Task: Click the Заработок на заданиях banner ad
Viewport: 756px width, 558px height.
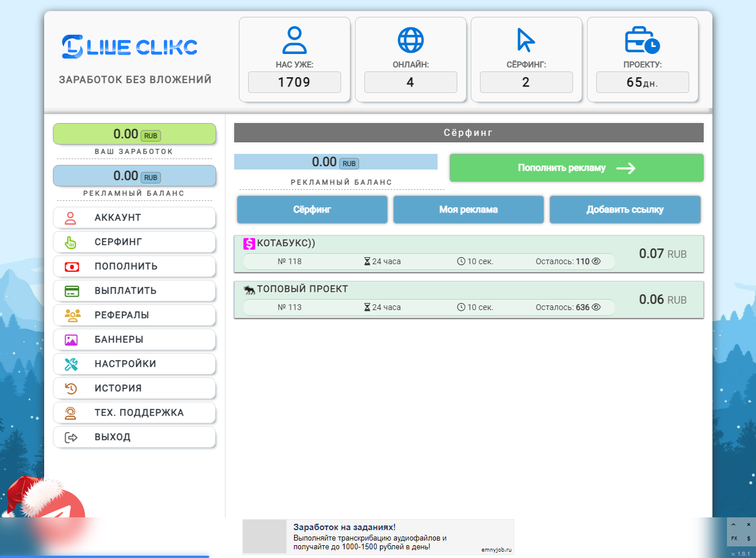Action: [x=378, y=537]
